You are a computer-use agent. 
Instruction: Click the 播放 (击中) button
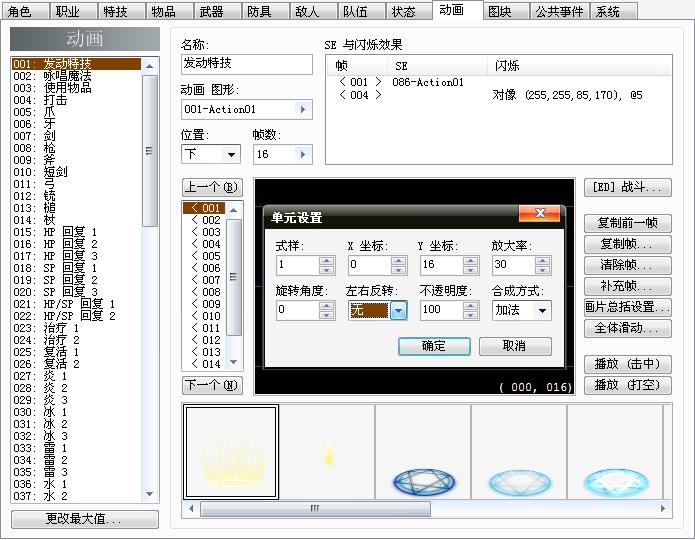pos(627,364)
